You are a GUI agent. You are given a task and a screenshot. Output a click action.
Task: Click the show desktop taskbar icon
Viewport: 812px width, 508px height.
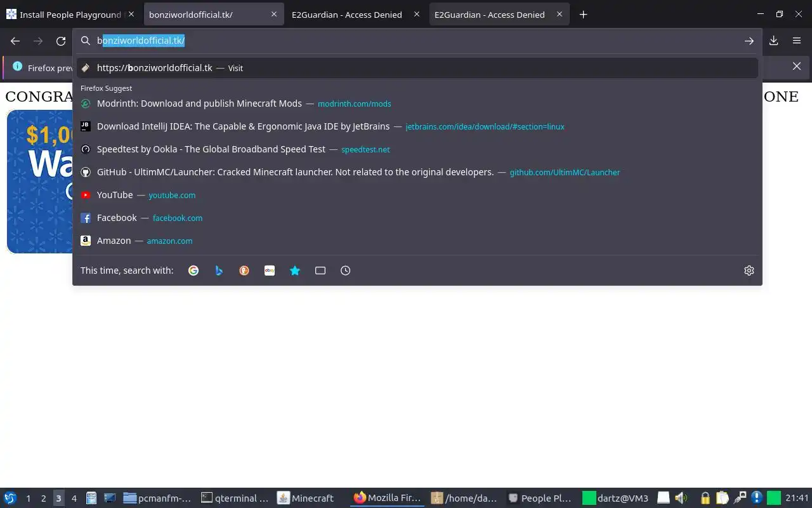point(109,498)
